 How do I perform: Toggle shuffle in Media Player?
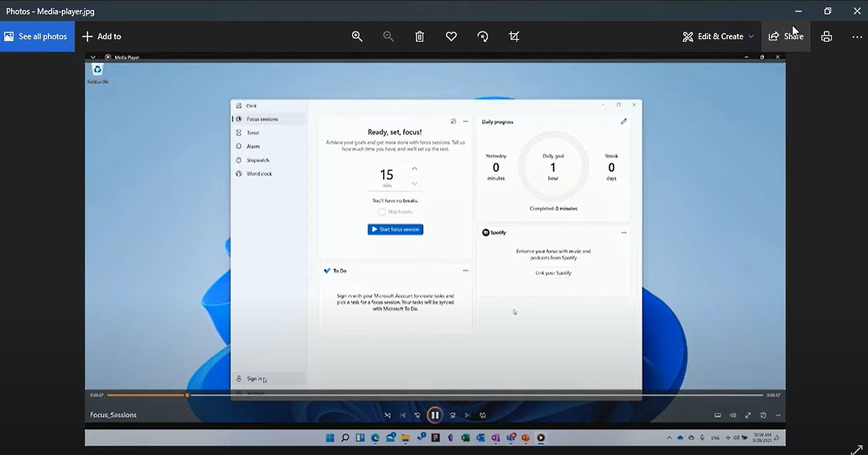click(387, 415)
